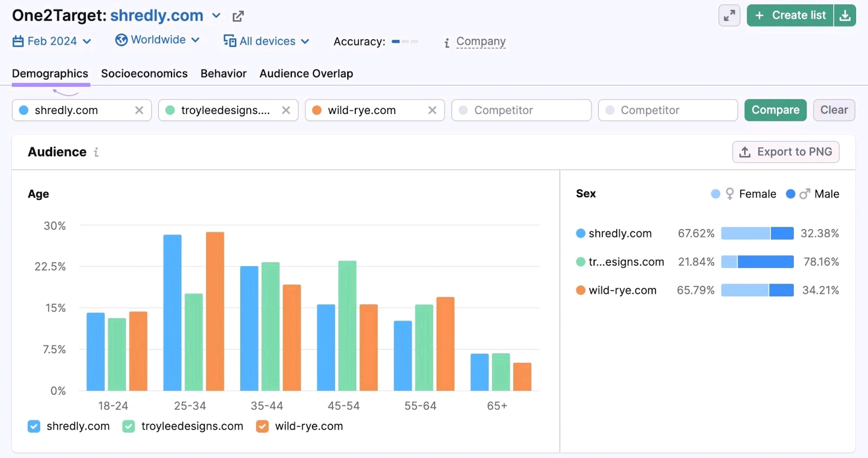Switch to the Socioeconomics tab
The image size is (868, 458).
click(144, 73)
